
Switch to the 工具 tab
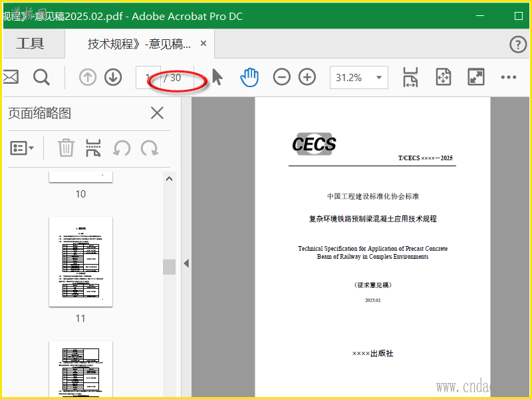(30, 44)
